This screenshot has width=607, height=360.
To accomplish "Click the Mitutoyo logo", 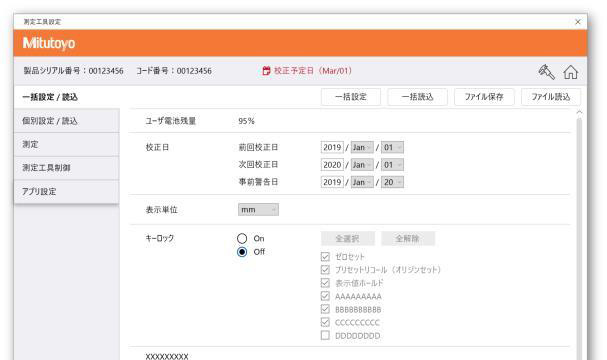I will pyautogui.click(x=49, y=43).
